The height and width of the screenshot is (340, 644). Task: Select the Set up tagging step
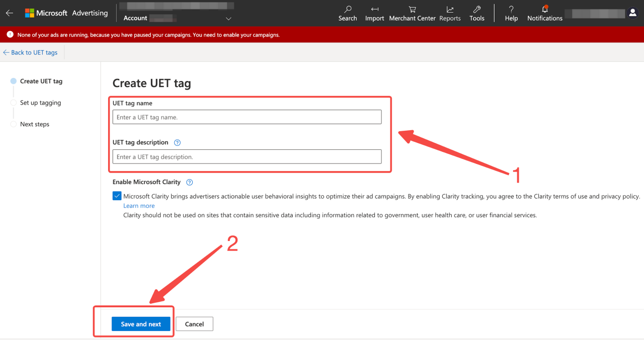point(36,103)
